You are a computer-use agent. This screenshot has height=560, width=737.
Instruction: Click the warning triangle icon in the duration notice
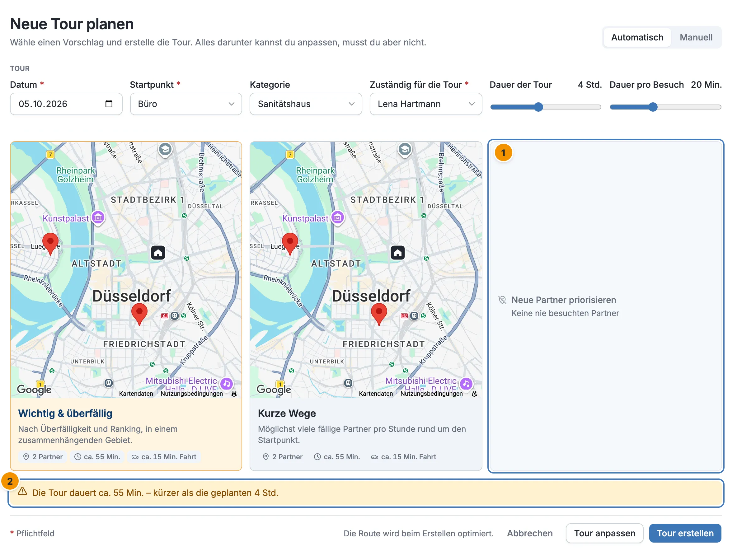[x=22, y=491]
